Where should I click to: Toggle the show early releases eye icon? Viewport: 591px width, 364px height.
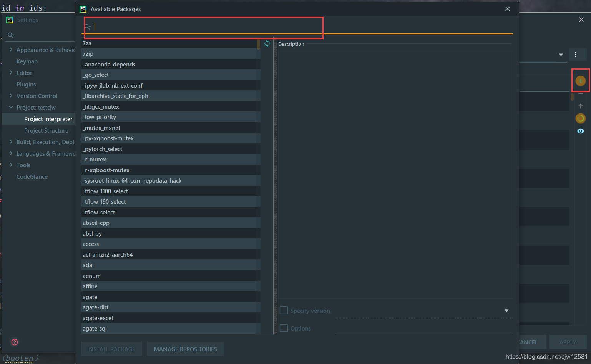coord(581,131)
